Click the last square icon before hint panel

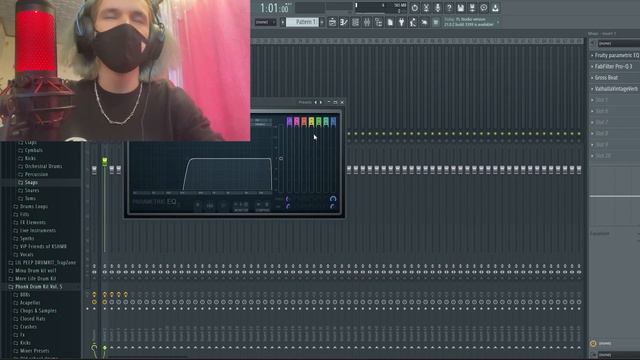coord(436,22)
